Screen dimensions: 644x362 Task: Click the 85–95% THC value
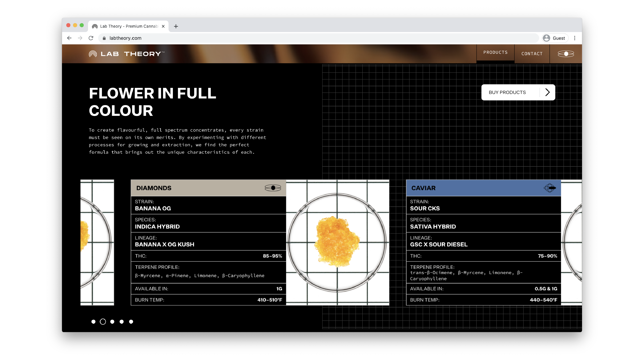tap(272, 256)
